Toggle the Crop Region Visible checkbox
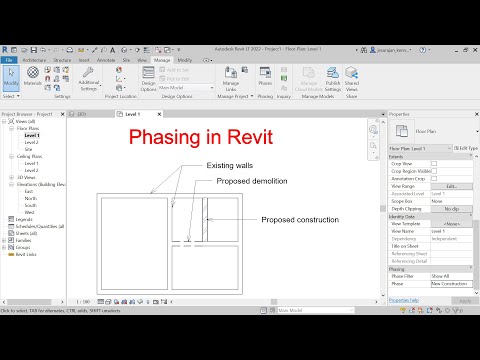 pos(434,171)
